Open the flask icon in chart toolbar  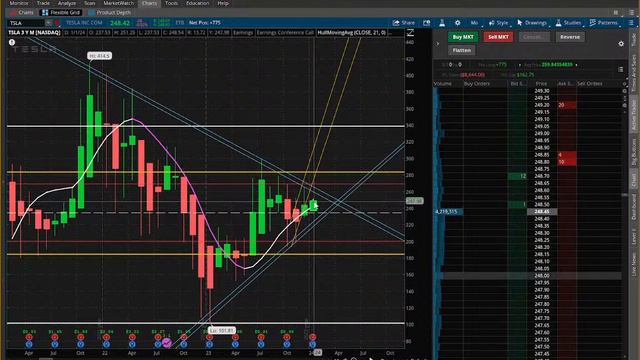tap(442, 23)
